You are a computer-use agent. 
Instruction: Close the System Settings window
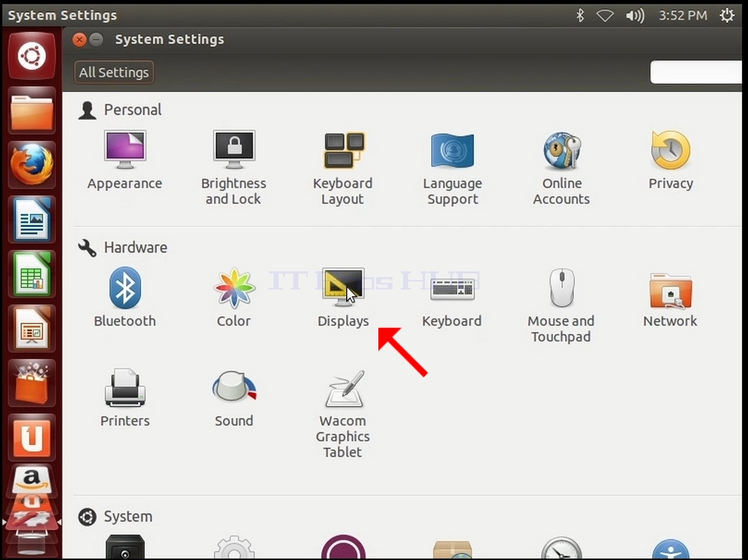(x=79, y=39)
